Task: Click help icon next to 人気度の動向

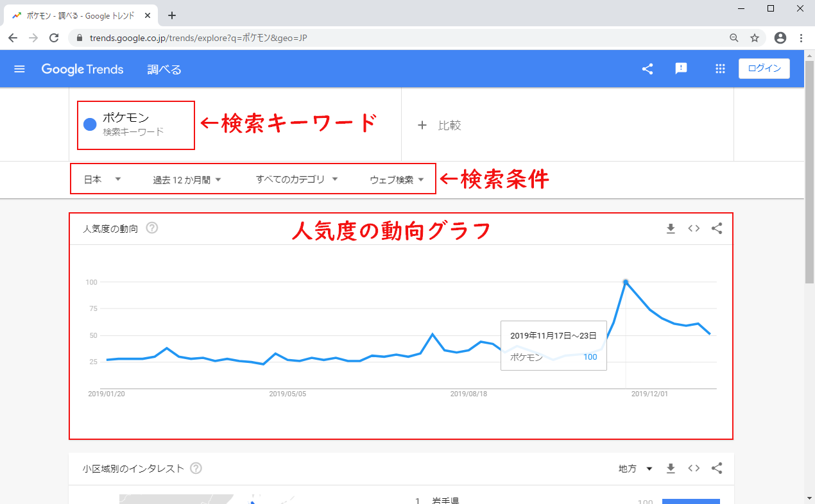Action: [x=152, y=228]
